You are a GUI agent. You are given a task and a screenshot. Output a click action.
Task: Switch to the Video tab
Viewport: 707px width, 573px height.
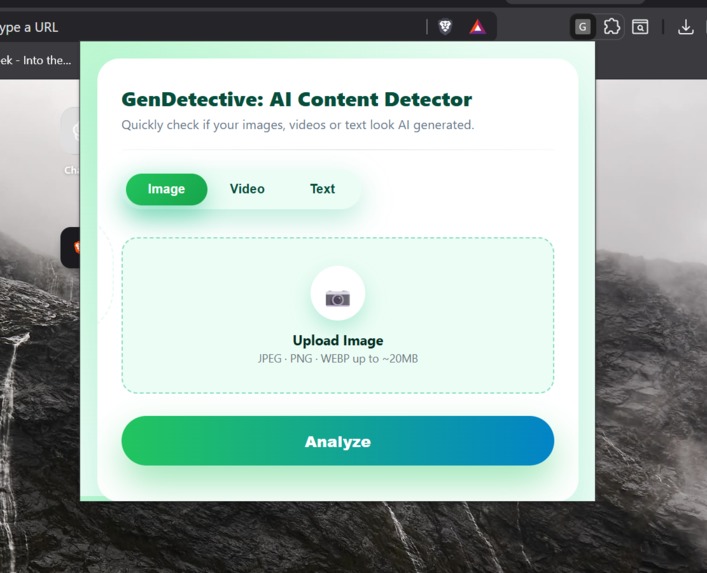coord(247,189)
